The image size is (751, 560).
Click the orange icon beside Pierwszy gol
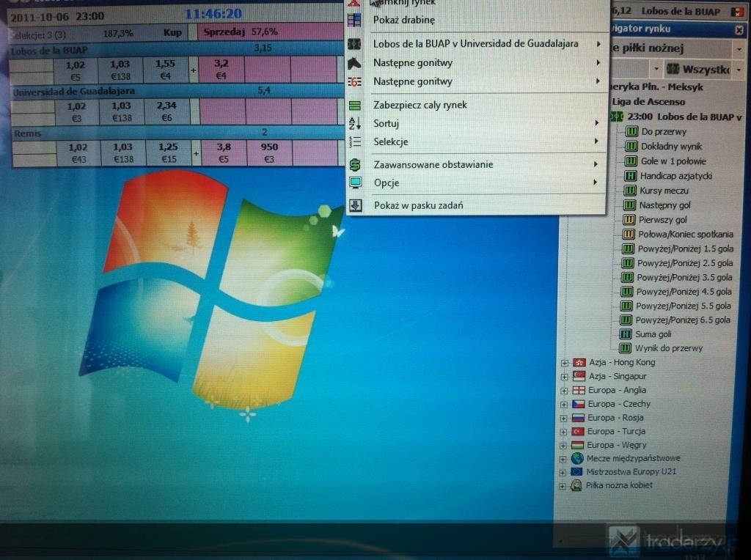tap(629, 220)
